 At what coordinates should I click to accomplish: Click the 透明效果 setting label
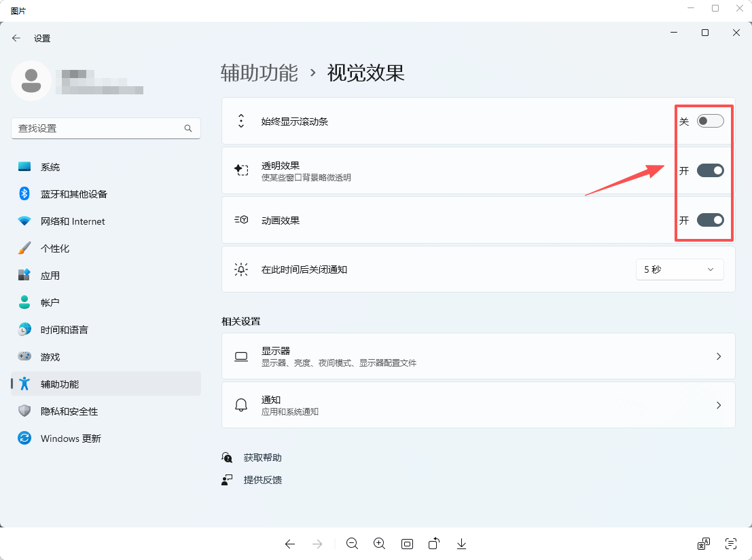click(x=281, y=166)
